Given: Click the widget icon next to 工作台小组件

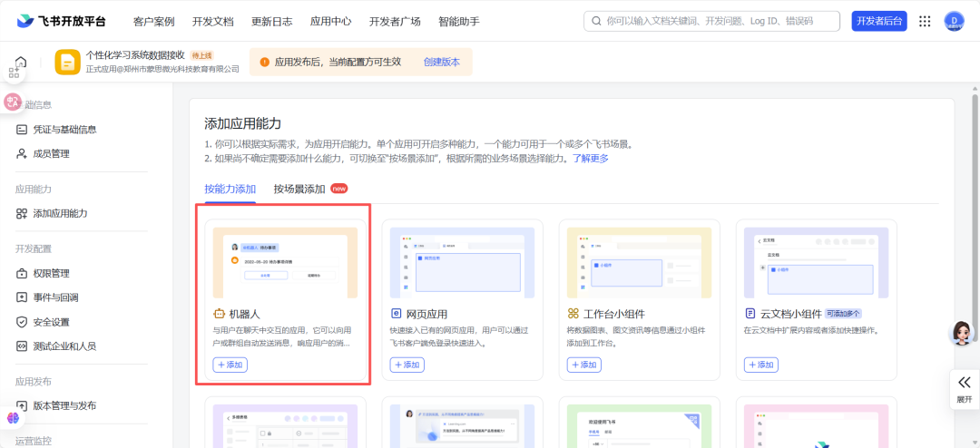Looking at the screenshot, I should click(573, 314).
